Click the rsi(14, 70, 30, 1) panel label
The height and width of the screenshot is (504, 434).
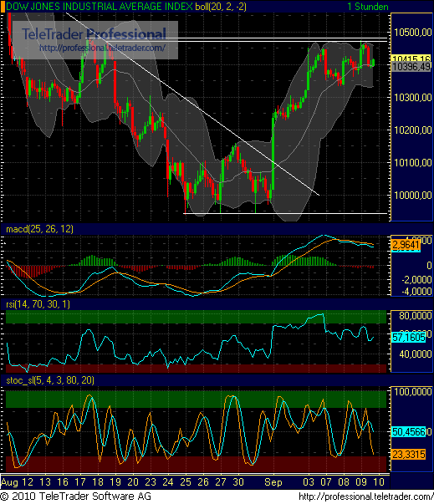(38, 304)
